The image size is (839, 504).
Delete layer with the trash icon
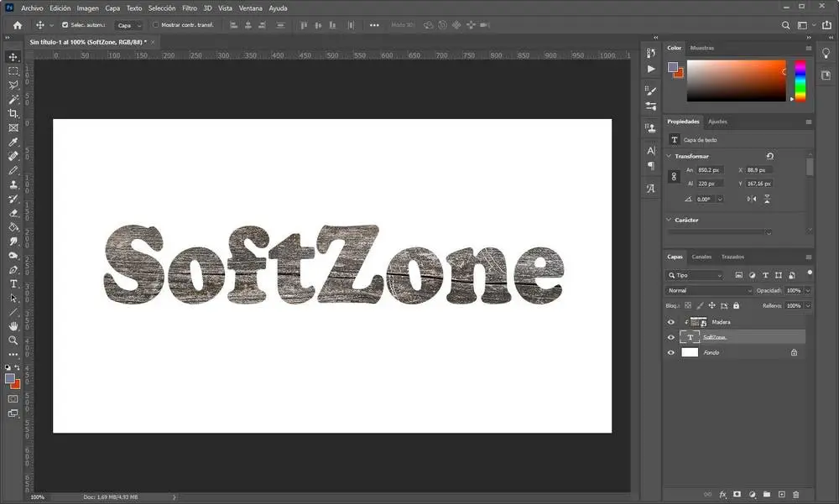click(795, 495)
